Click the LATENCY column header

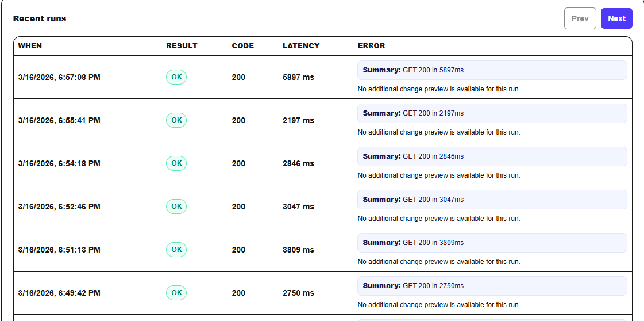(x=301, y=46)
